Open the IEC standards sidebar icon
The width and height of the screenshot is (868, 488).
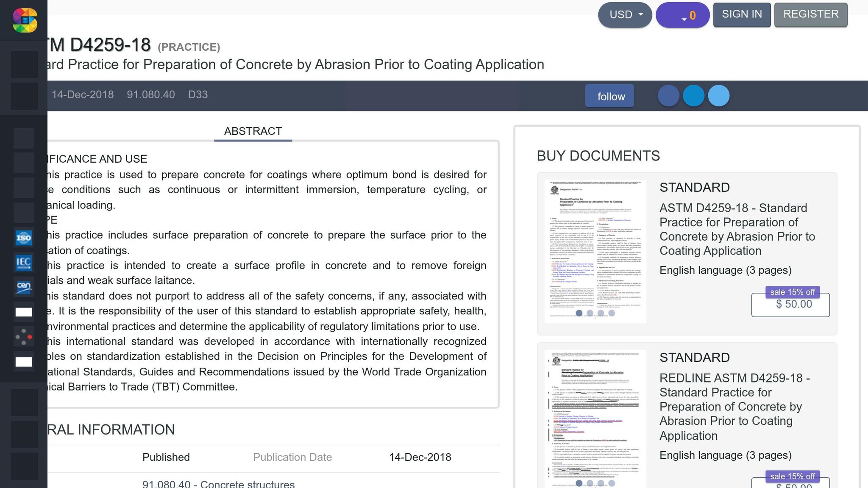coord(24,263)
